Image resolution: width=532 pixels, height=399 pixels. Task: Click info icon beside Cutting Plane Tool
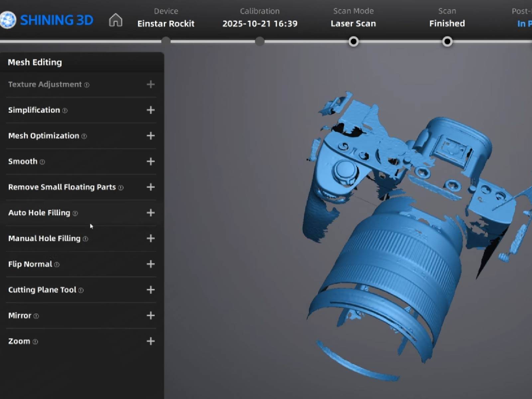(81, 291)
